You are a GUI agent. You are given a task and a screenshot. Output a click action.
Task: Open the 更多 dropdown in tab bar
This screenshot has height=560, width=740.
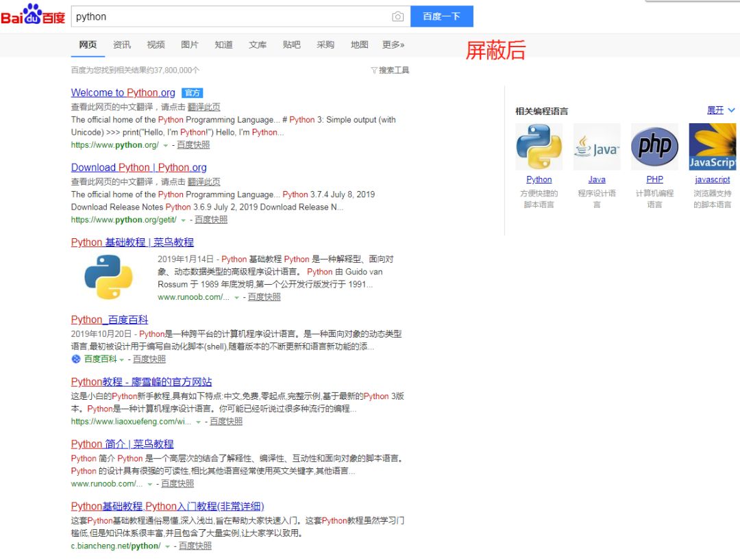(393, 44)
